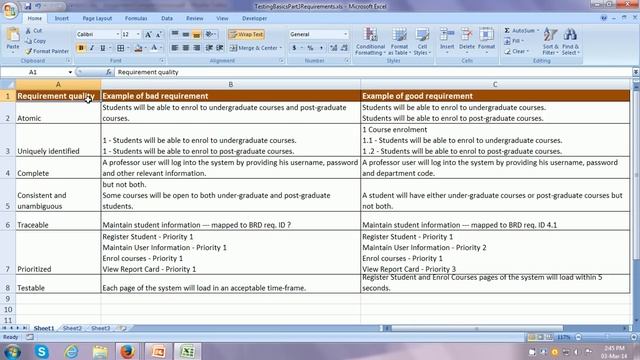Screen dimensions: 640x360
Task: Select middle vertical align icon
Action: point(186,34)
